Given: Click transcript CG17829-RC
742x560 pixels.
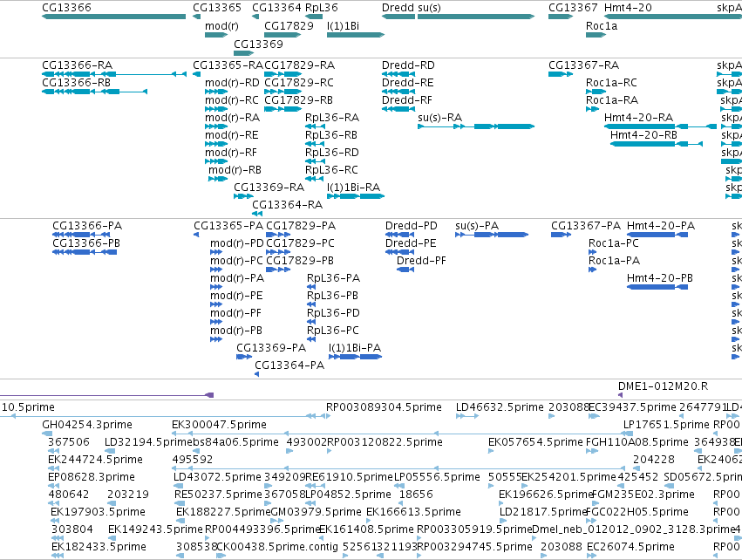Looking at the screenshot, I should click(298, 82).
